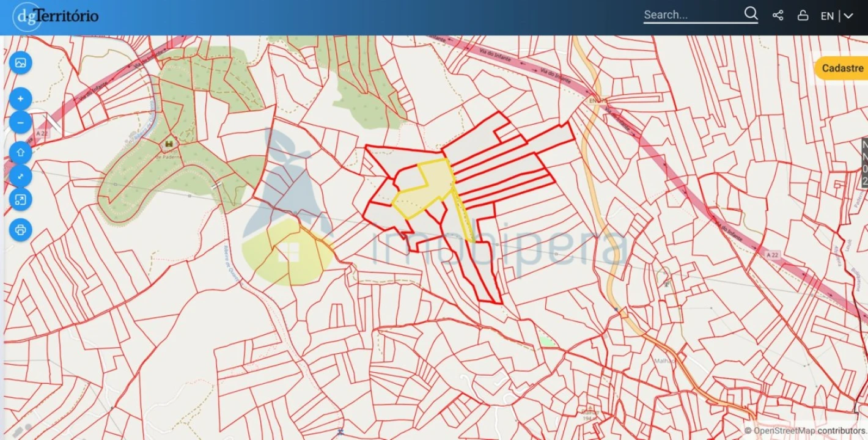
Task: Click the magnifying glass search icon
Action: point(751,14)
